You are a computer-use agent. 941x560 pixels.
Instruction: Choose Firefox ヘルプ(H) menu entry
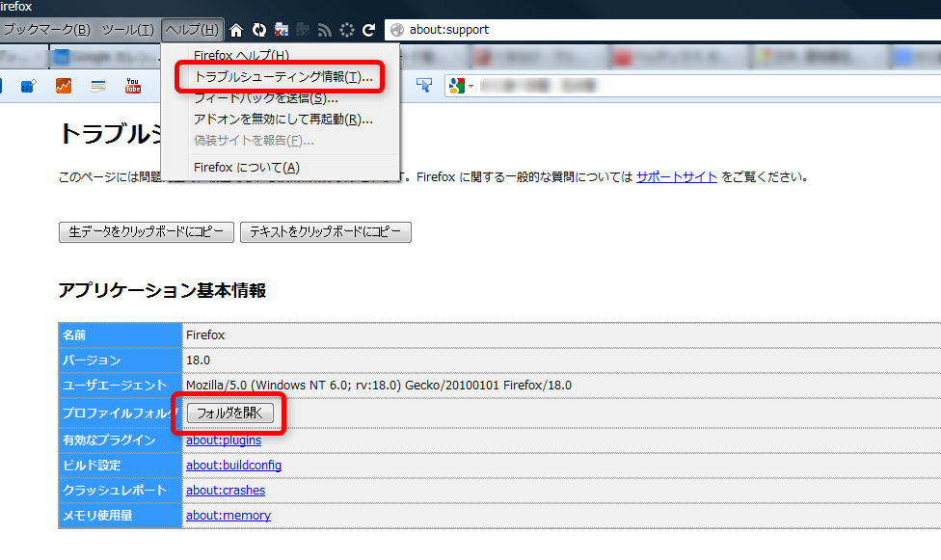pos(241,55)
